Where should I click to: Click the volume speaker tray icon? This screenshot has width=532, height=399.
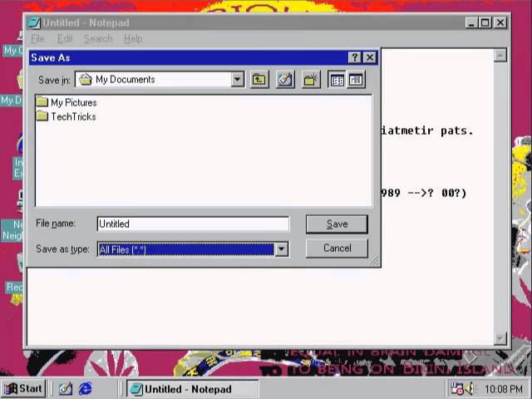(470, 389)
